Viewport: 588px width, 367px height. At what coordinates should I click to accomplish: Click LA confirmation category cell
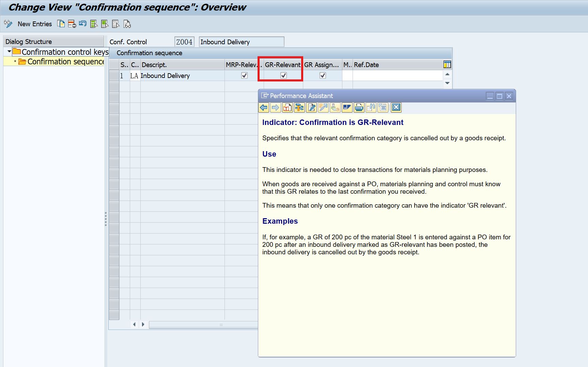135,76
